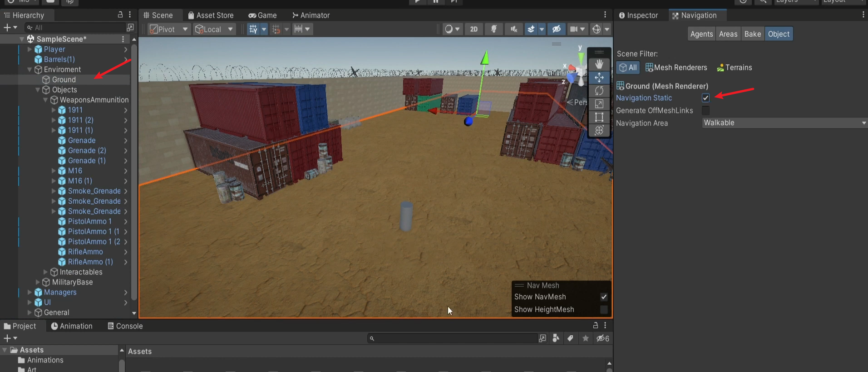Filter scene by Terrains
868x372 pixels.
pyautogui.click(x=734, y=68)
